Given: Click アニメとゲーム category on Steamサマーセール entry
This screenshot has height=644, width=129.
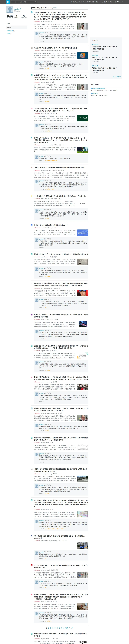Looking at the screenshot, I should coord(59,145).
